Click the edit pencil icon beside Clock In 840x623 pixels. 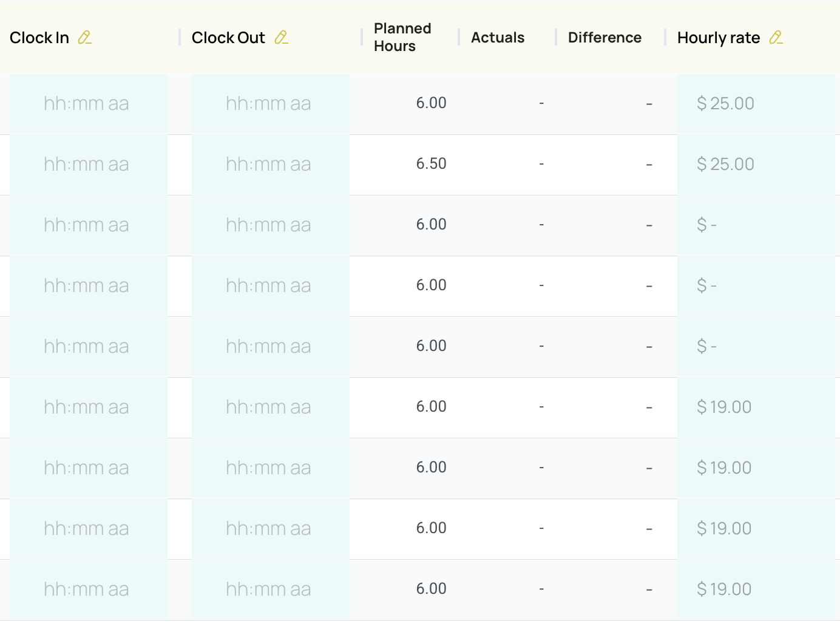(85, 38)
